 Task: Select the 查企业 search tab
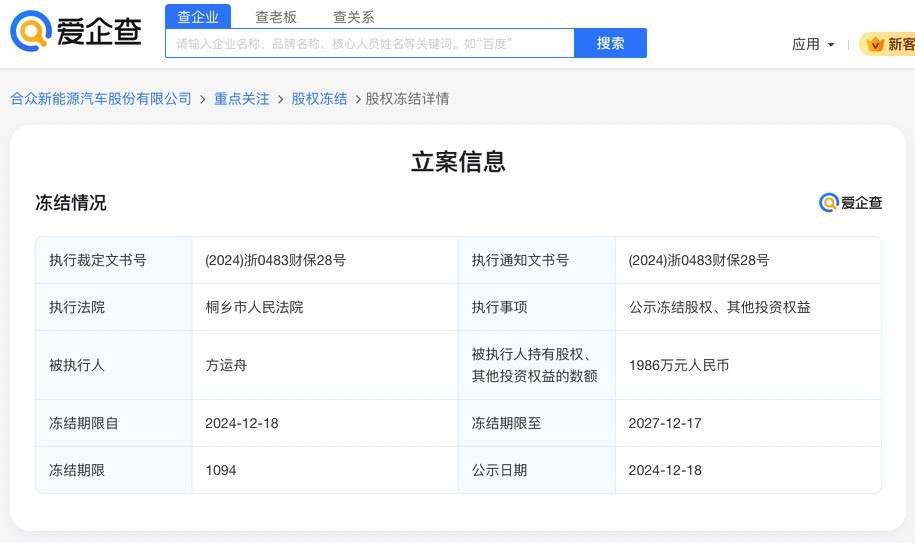[x=198, y=16]
